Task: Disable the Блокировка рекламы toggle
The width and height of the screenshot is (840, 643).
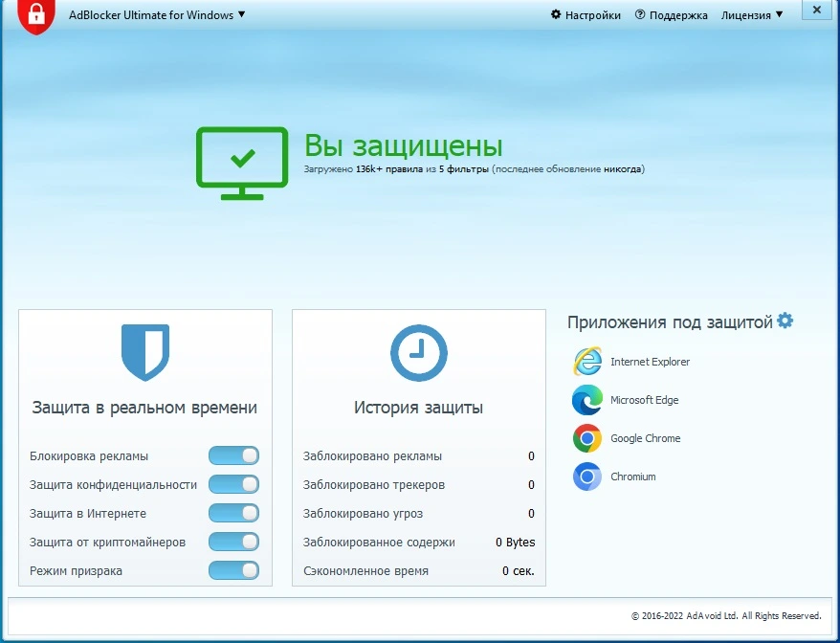Action: (233, 456)
